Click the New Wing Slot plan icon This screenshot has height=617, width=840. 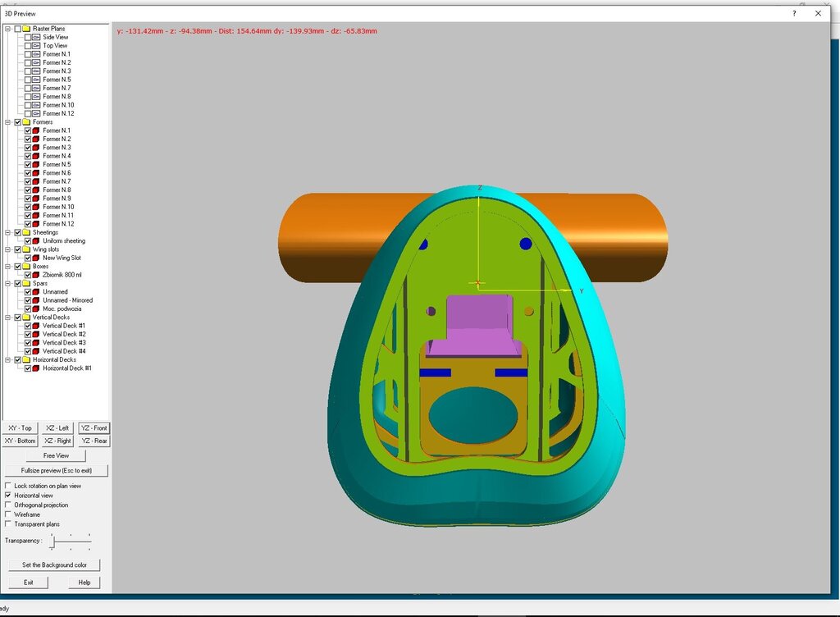pos(37,257)
